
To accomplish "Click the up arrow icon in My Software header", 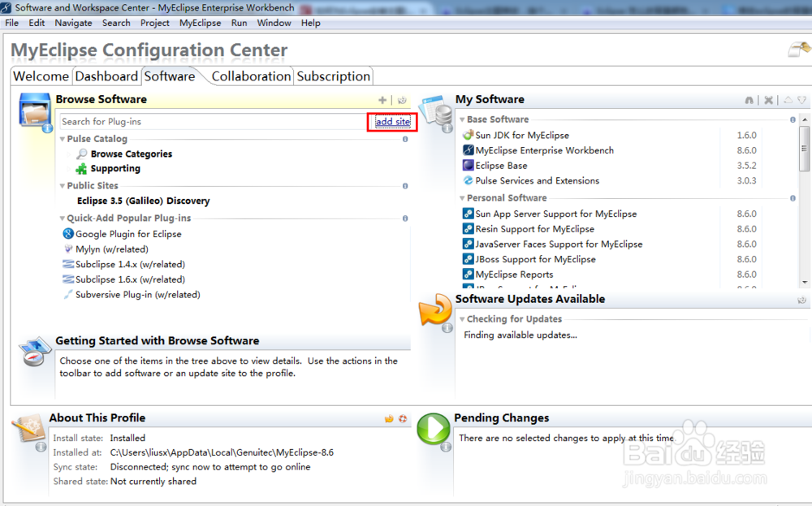I will coord(788,100).
